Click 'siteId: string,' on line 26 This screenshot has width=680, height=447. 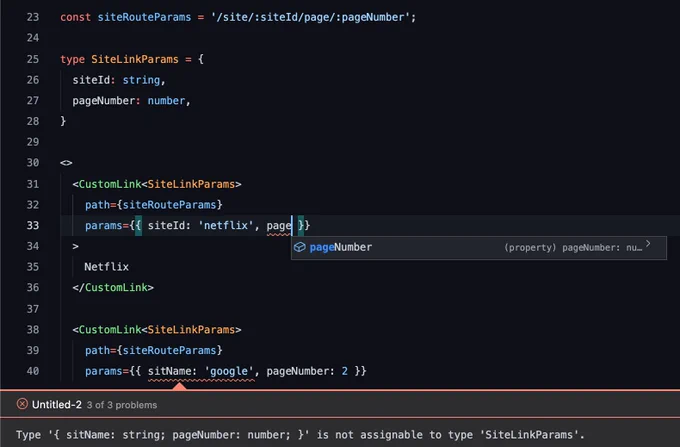tap(119, 80)
